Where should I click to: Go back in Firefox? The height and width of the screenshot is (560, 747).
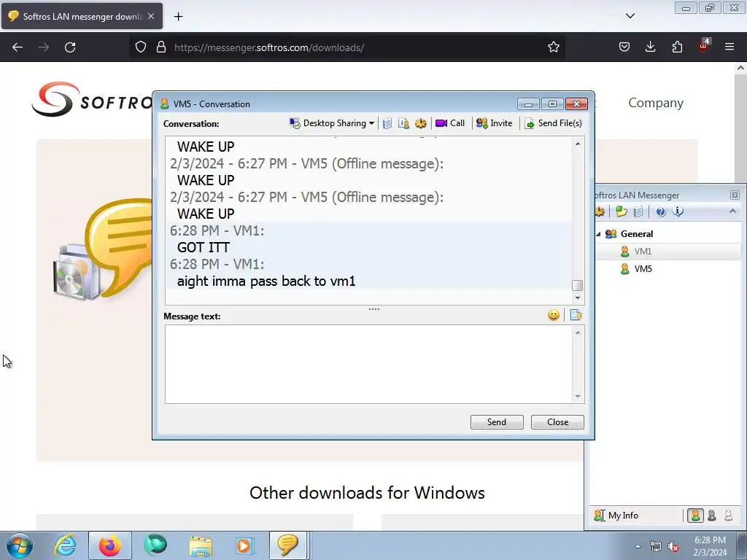[x=18, y=47]
